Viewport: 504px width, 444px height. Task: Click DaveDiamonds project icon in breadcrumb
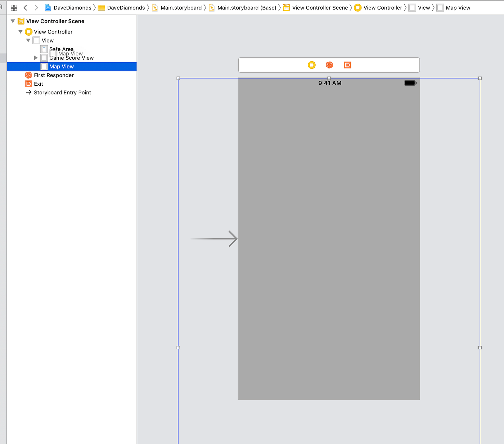pyautogui.click(x=48, y=8)
